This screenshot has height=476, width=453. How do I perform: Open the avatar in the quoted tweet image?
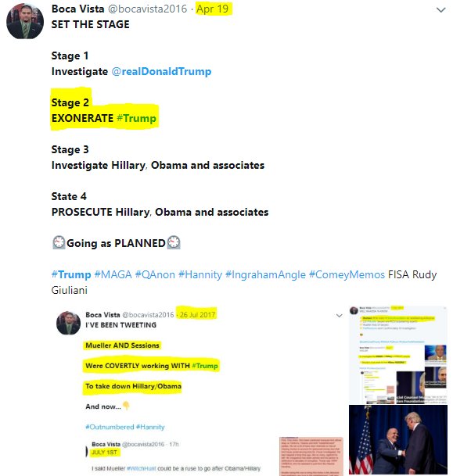(68, 323)
